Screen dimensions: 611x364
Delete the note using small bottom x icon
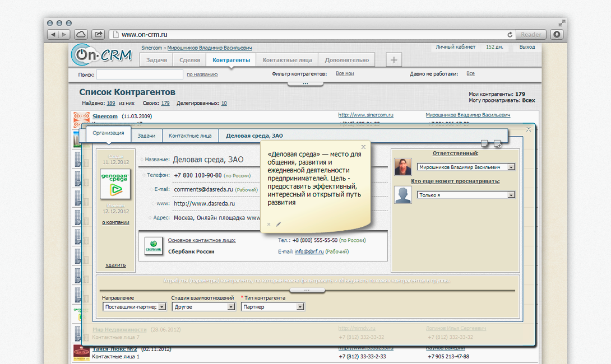tap(269, 224)
